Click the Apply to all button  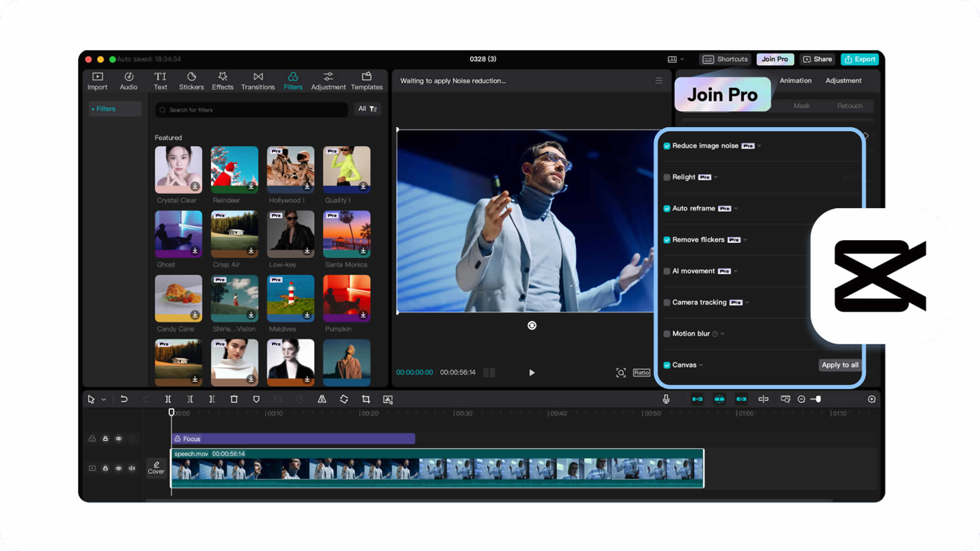point(839,365)
